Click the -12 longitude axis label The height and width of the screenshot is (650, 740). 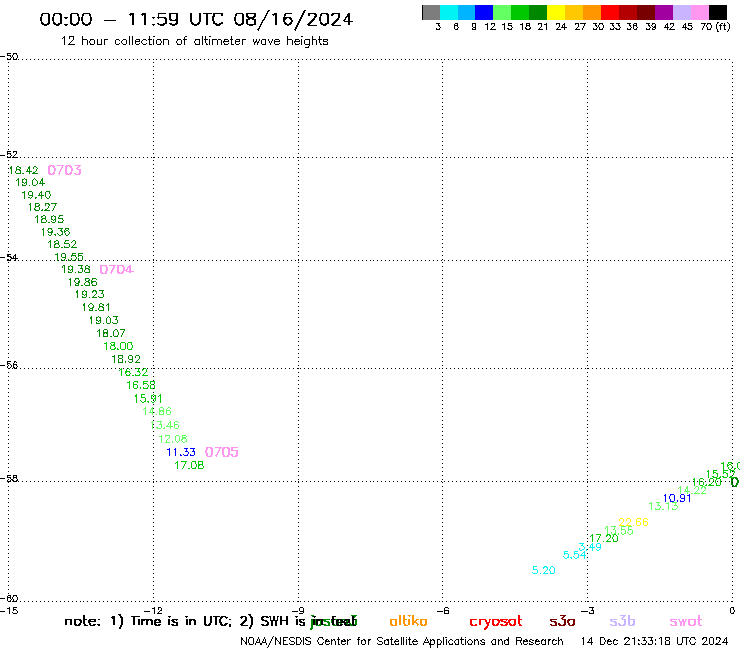[153, 611]
